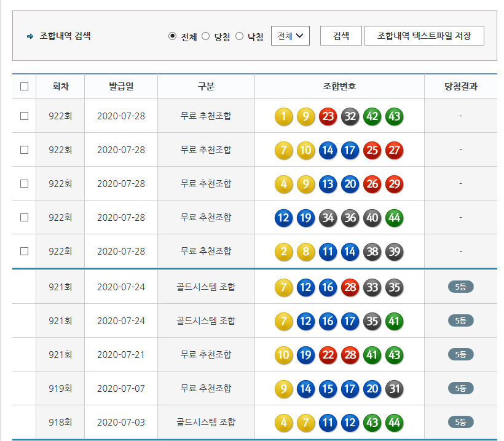Click the 5등 badge in the 919회 row

[460, 388]
